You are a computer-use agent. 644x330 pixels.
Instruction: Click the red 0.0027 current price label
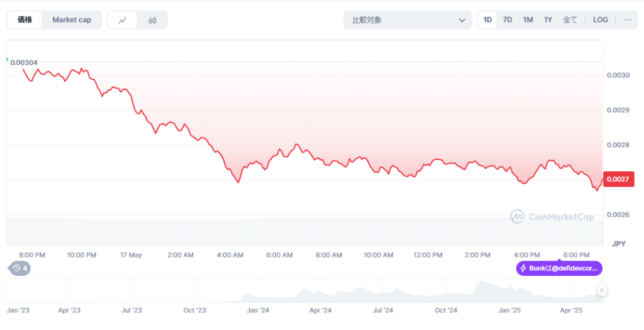click(615, 179)
